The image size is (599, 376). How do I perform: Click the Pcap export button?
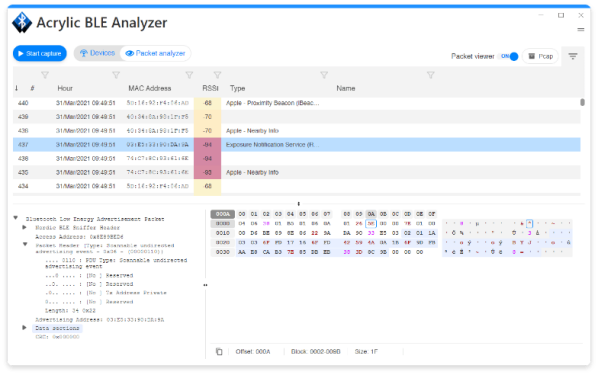pos(541,56)
